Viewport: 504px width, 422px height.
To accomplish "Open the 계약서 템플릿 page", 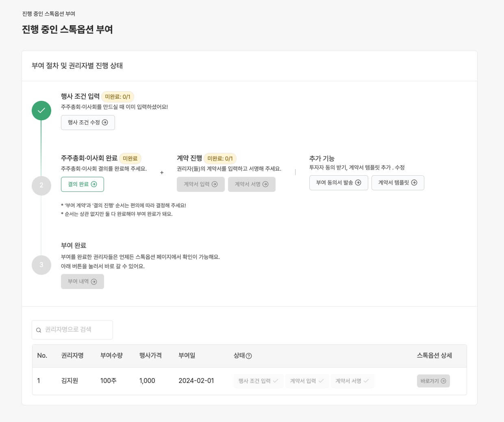I will pyautogui.click(x=398, y=183).
